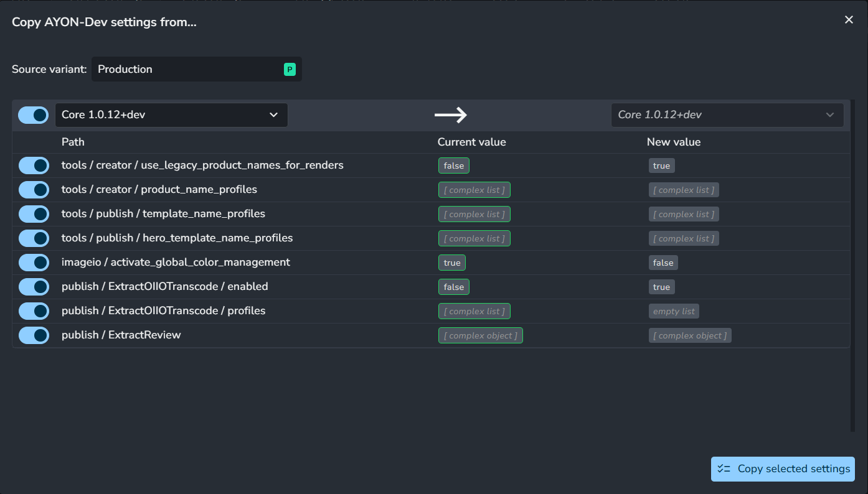
Task: Click the empty list new value badge
Action: click(x=674, y=312)
